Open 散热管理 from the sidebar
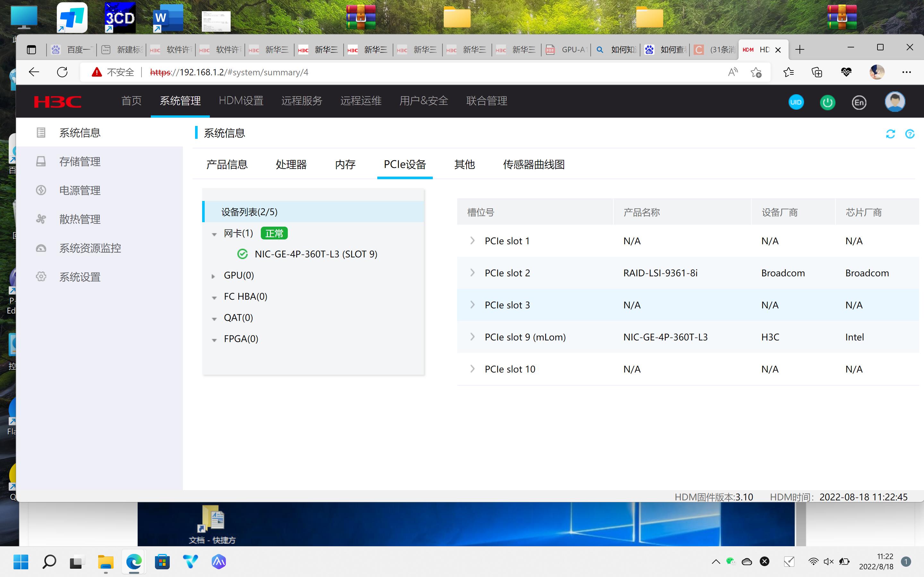 click(80, 220)
